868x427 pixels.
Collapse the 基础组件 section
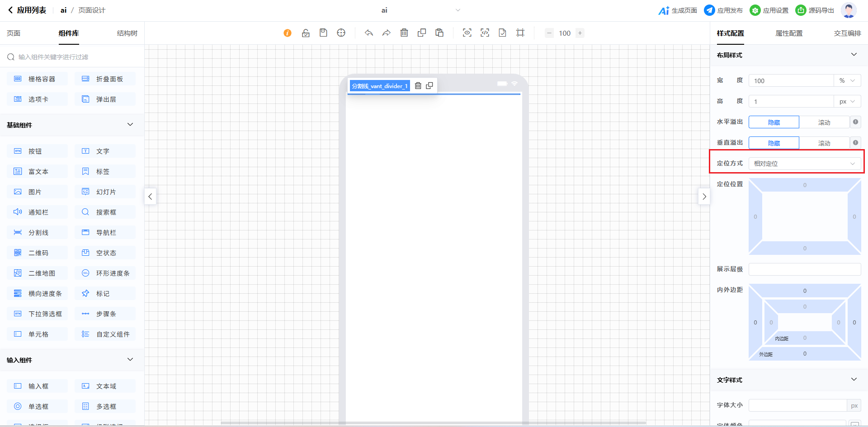coord(130,125)
